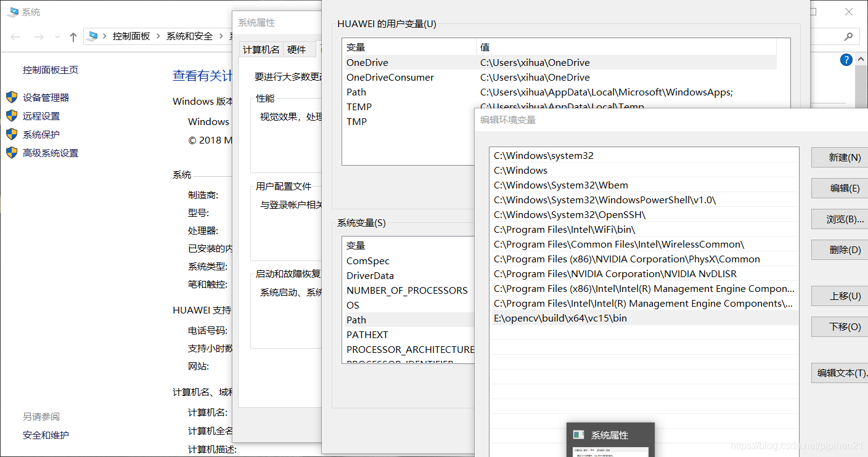Image resolution: width=868 pixels, height=457 pixels.
Task: Select the OpenSSH path entry
Action: (644, 214)
